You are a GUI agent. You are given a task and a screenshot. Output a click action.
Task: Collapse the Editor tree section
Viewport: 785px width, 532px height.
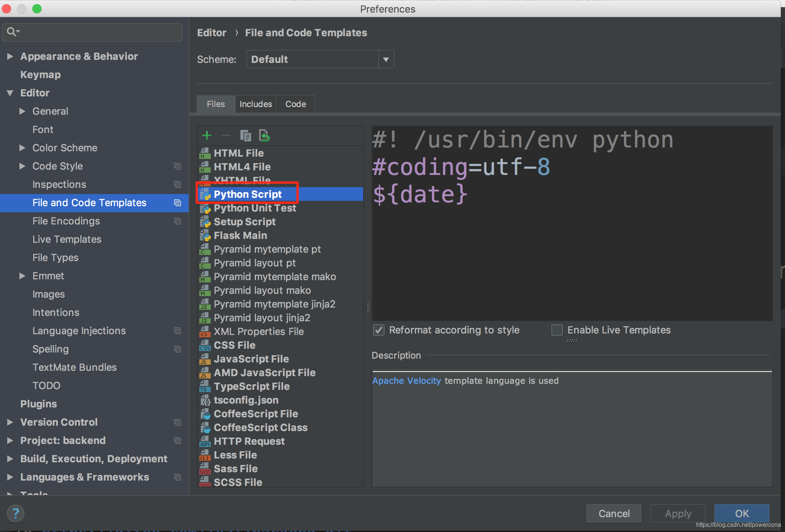point(10,93)
